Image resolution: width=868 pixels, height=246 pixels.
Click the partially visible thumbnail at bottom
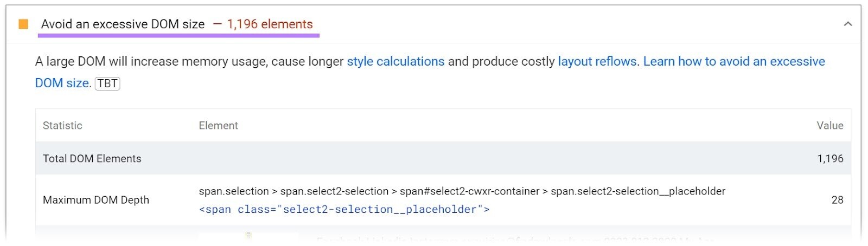(x=248, y=237)
